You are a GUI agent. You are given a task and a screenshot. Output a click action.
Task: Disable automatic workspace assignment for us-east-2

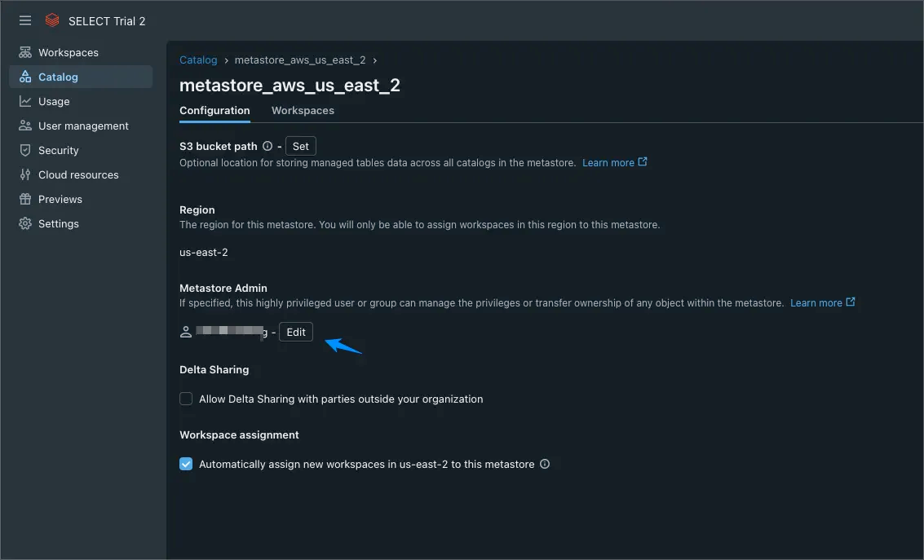[185, 463]
